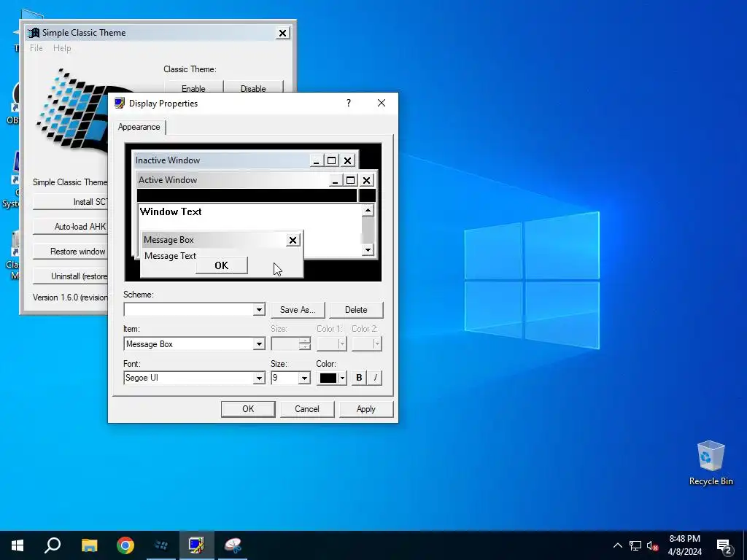Open the network status tray icon

point(635,545)
